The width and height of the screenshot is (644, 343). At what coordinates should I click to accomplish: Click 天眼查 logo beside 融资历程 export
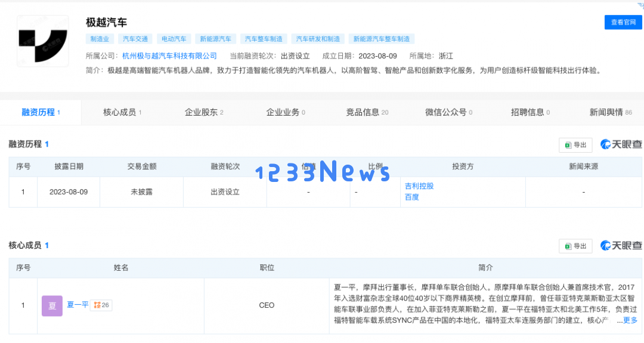pyautogui.click(x=621, y=144)
